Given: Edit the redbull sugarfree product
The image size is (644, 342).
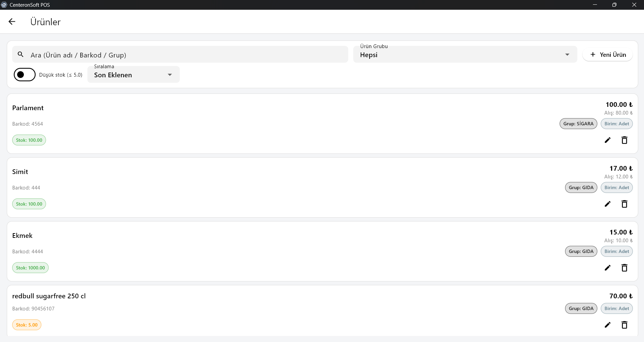Looking at the screenshot, I should coord(607,325).
